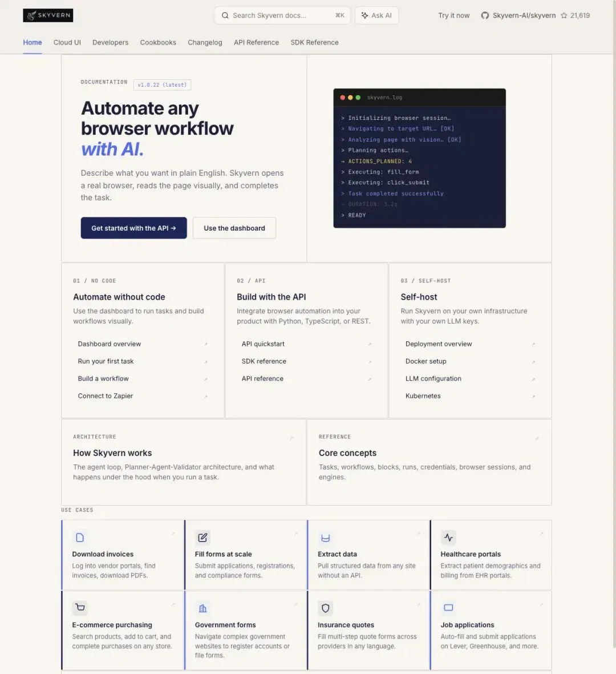
Task: Click the arrow icon beside API quickstart
Action: [370, 344]
